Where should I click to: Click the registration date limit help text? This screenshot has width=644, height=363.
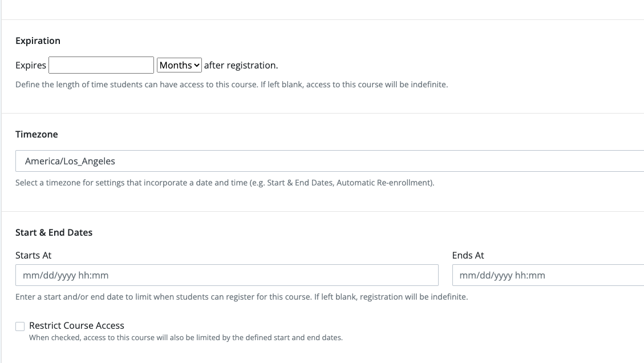point(241,297)
